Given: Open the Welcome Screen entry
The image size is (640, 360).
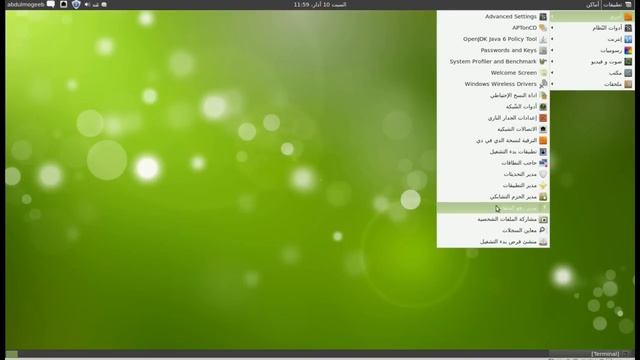Looking at the screenshot, I should [x=493, y=73].
